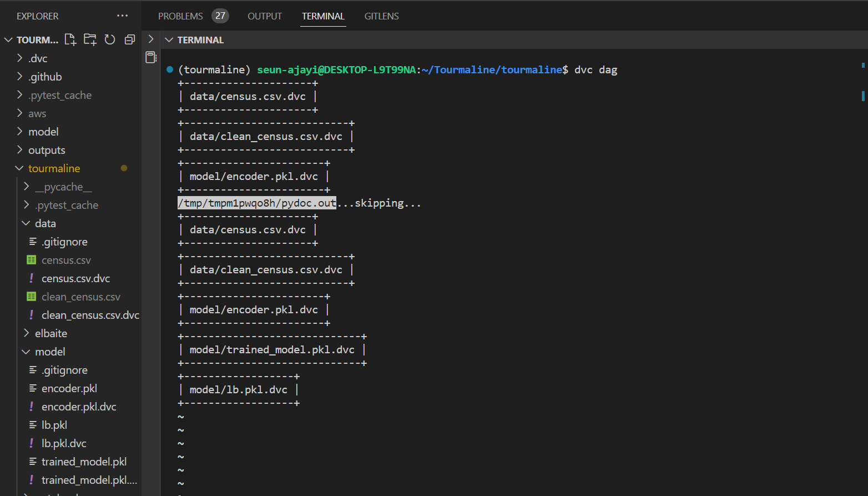Viewport: 868px width, 496px height.
Task: Open the Explorer more actions menu
Action: [122, 16]
